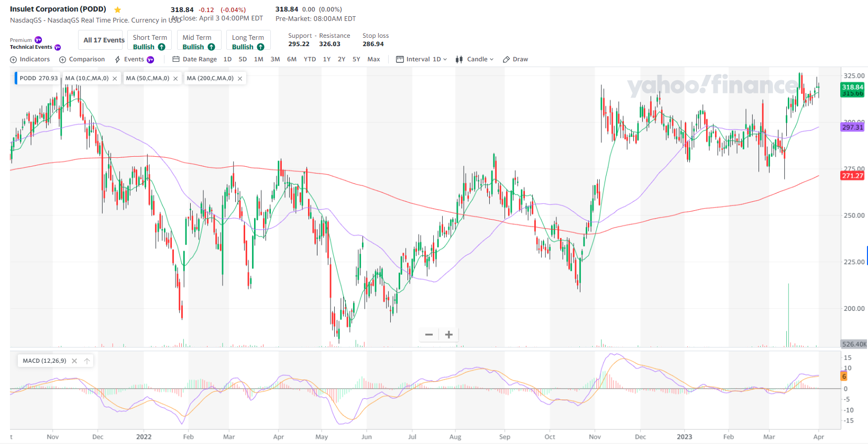Click Short Term bullish arrow icon
The height and width of the screenshot is (444, 868).
161,47
